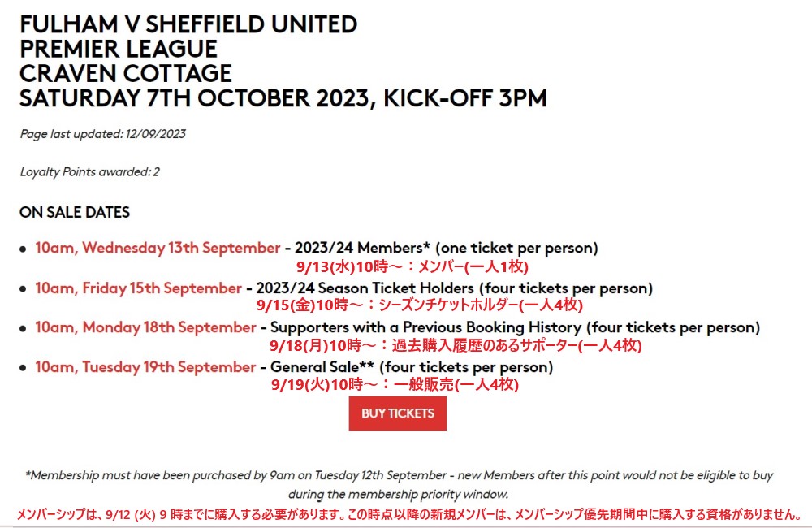This screenshot has height=528, width=812.
Task: Select the "10am, Friday 15th September" date
Action: tap(138, 288)
